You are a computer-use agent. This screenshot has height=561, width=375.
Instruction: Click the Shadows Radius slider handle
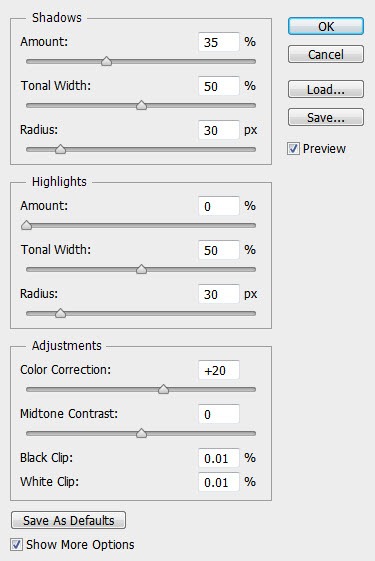click(x=60, y=149)
